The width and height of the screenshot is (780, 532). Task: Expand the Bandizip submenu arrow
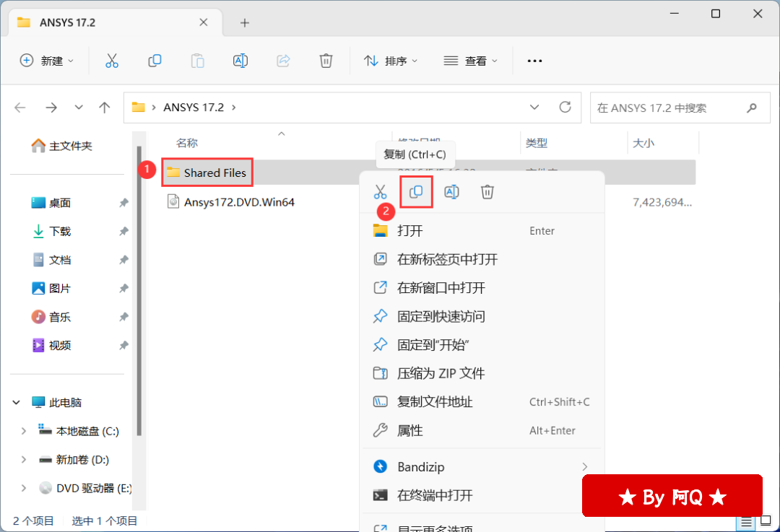tap(584, 466)
